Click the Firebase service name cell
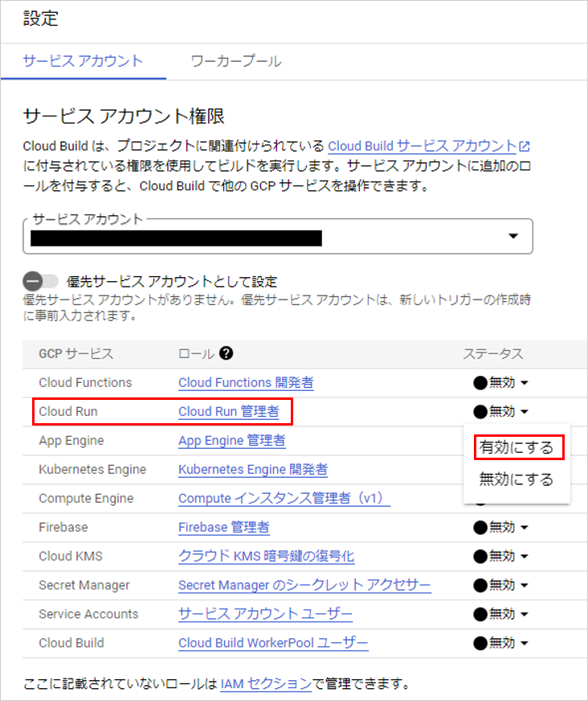The height and width of the screenshot is (701, 588). pyautogui.click(x=63, y=528)
